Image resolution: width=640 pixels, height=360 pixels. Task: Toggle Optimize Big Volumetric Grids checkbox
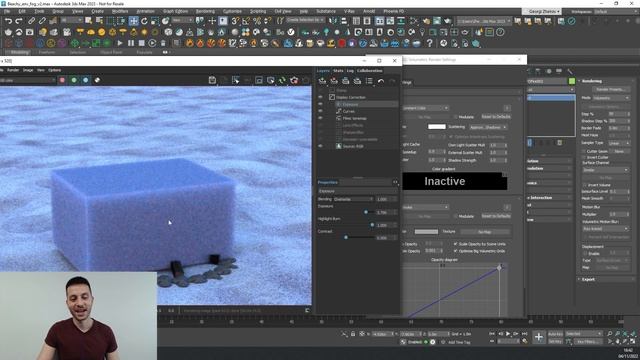[456, 251]
